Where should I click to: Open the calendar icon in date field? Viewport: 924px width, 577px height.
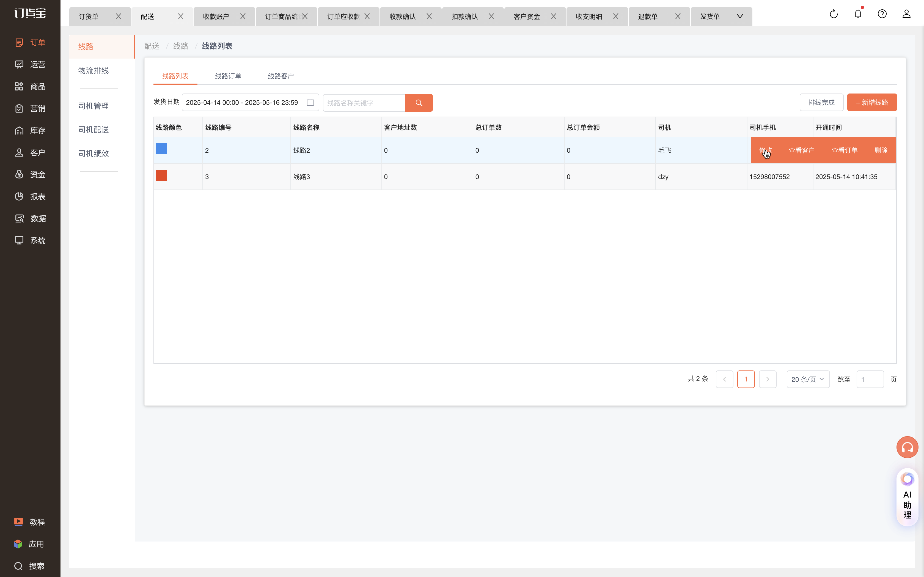[310, 103]
